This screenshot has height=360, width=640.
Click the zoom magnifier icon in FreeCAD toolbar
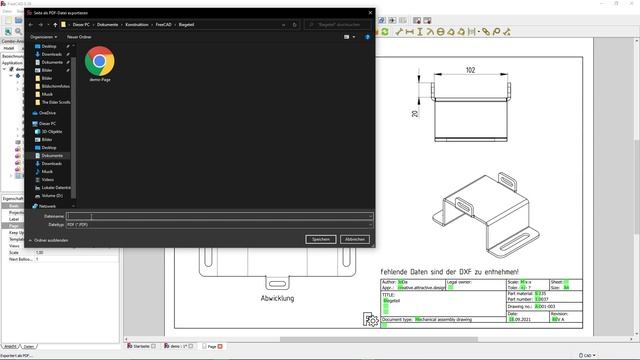pos(18,31)
